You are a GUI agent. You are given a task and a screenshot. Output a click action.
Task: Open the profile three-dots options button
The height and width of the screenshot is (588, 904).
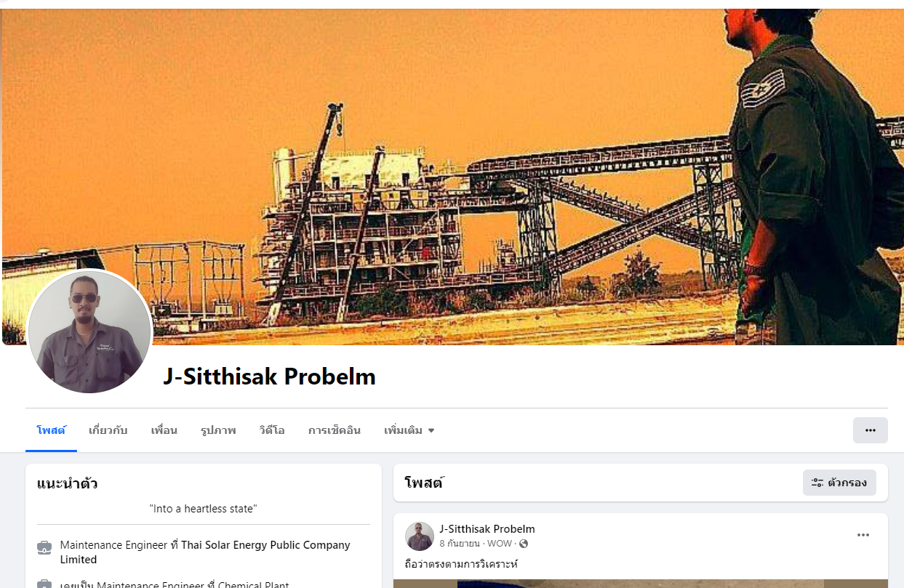click(x=870, y=430)
